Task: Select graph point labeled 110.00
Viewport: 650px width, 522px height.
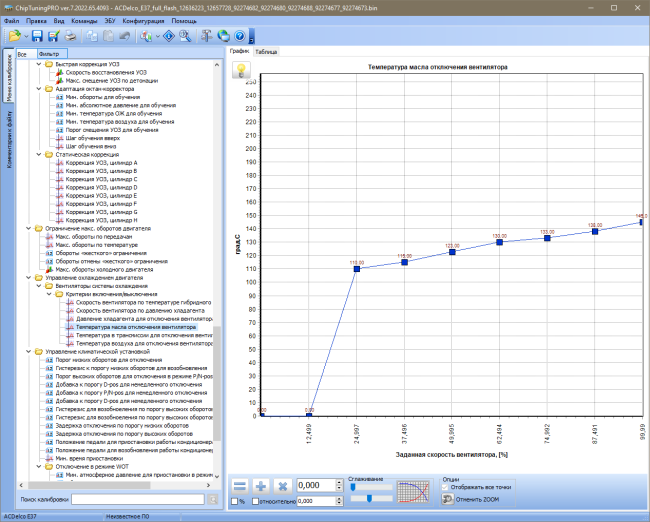Action: (x=357, y=269)
